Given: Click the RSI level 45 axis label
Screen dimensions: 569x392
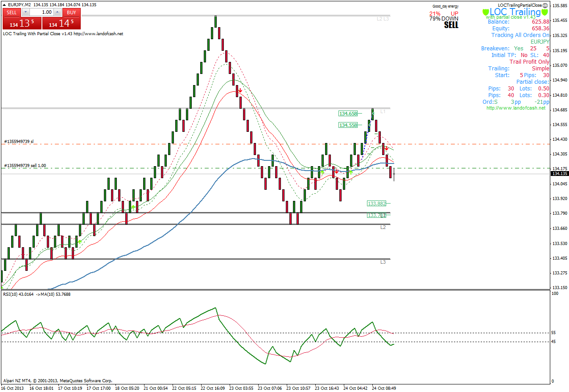Looking at the screenshot, I should tap(554, 342).
